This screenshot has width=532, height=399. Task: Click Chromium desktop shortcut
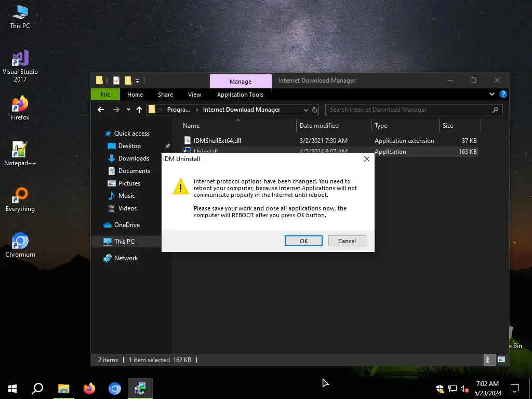tap(20, 245)
